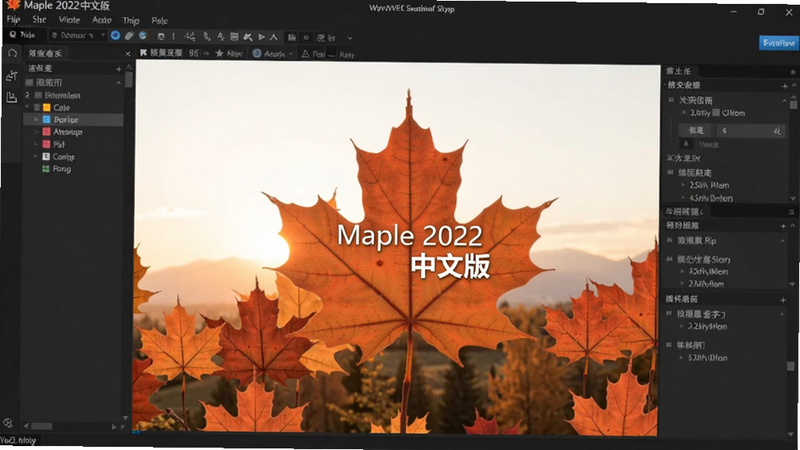This screenshot has width=800, height=450.
Task: Click the small circle icon in toolbar
Action: [x=306, y=37]
